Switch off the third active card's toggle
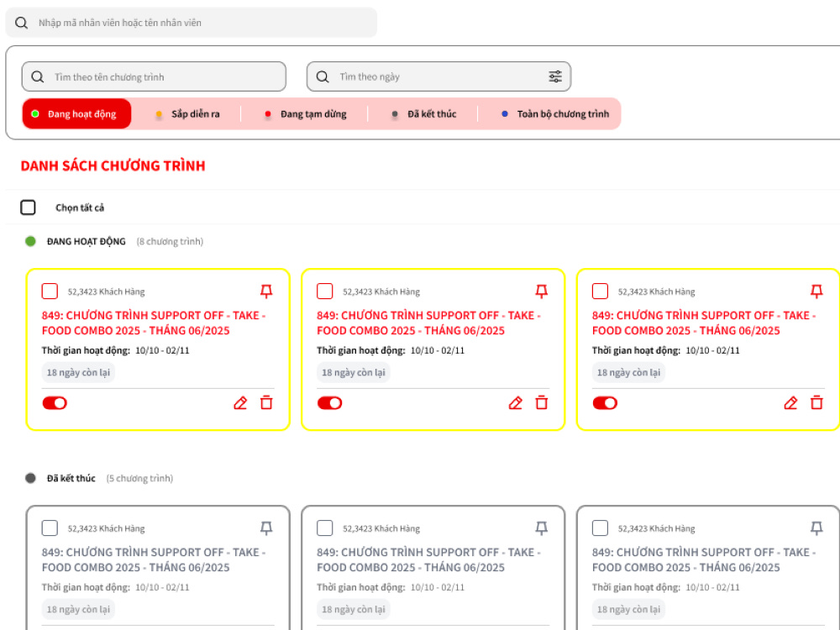 point(605,403)
